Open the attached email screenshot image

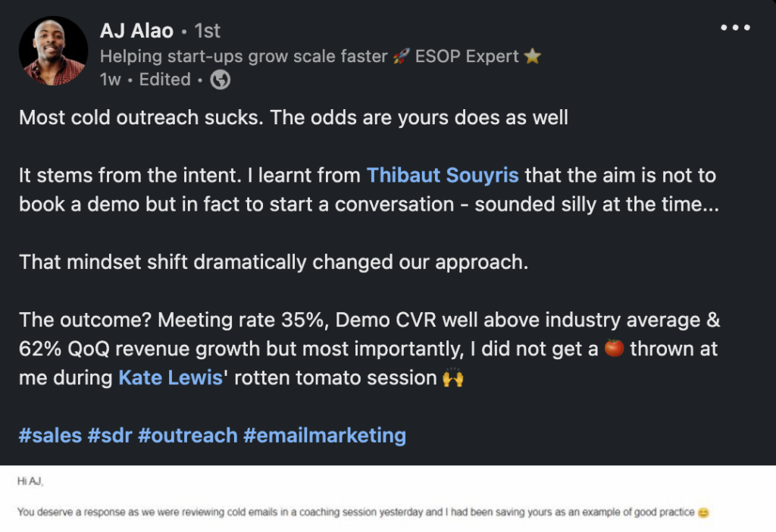coord(388,499)
